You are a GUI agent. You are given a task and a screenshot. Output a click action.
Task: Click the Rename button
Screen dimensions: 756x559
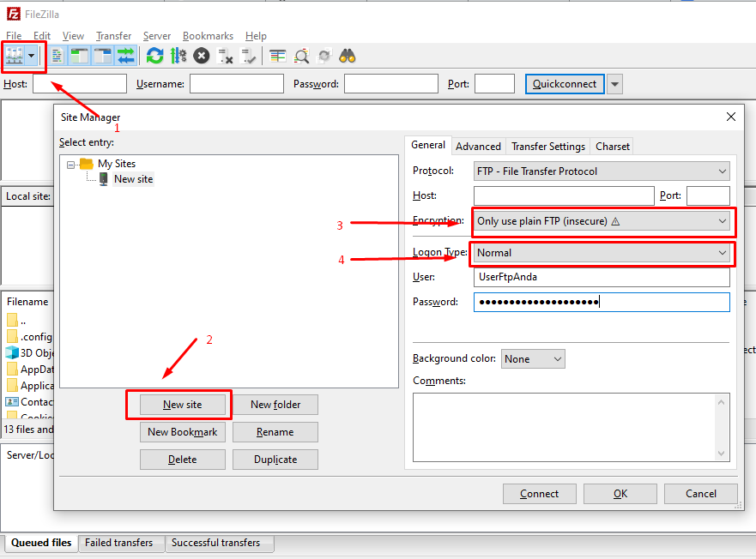(275, 432)
